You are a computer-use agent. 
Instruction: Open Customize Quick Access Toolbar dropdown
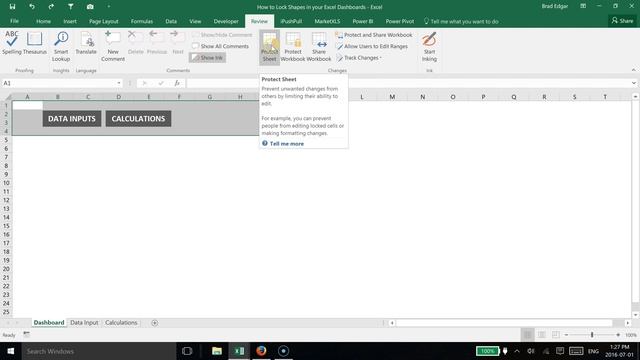[109, 7]
